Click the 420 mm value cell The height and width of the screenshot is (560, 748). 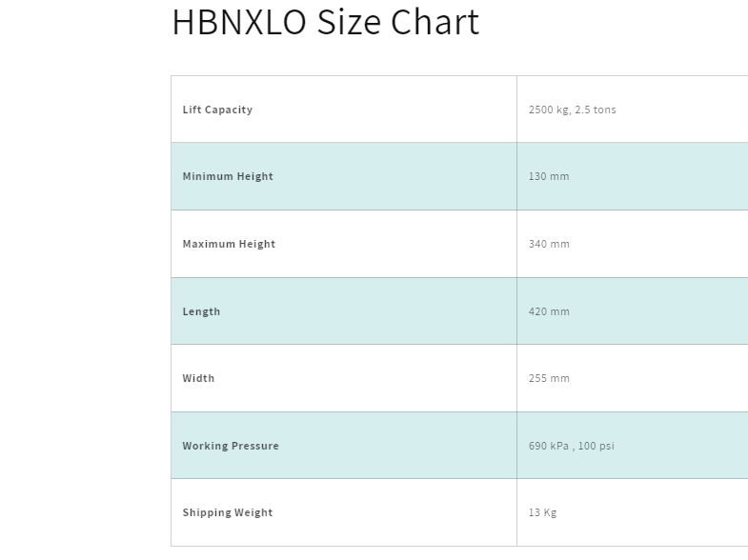(x=632, y=310)
